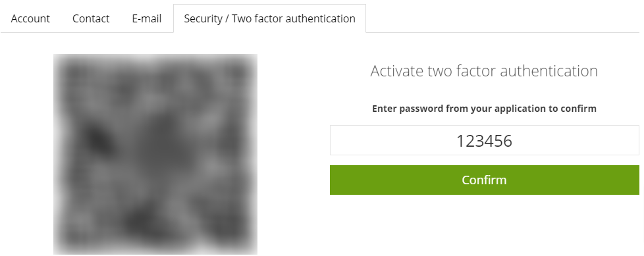644x256 pixels.
Task: Select Security / Two factor authentication tab
Action: tap(269, 18)
